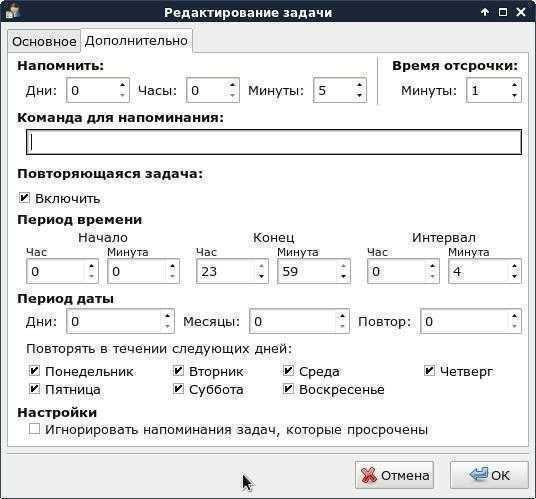The width and height of the screenshot is (536, 499).
Task: Switch to the Основное tab
Action: pyautogui.click(x=44, y=41)
